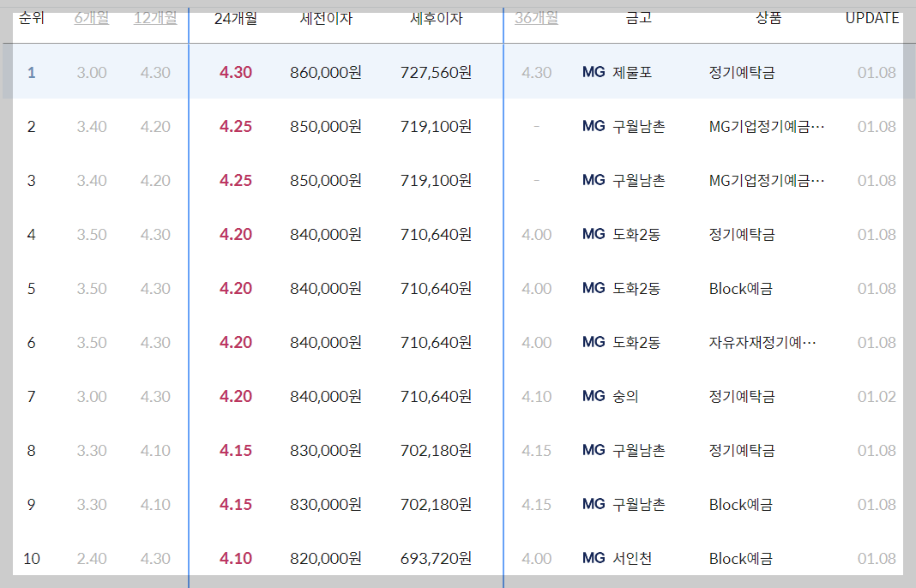The width and height of the screenshot is (916, 588).
Task: Click the Block예금 product in the 서인천 row
Action: [x=740, y=559]
